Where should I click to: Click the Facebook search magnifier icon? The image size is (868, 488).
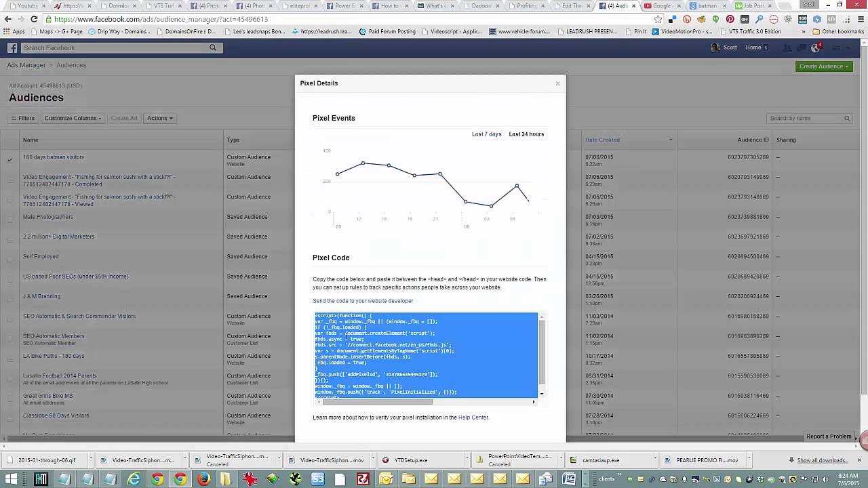pos(213,48)
